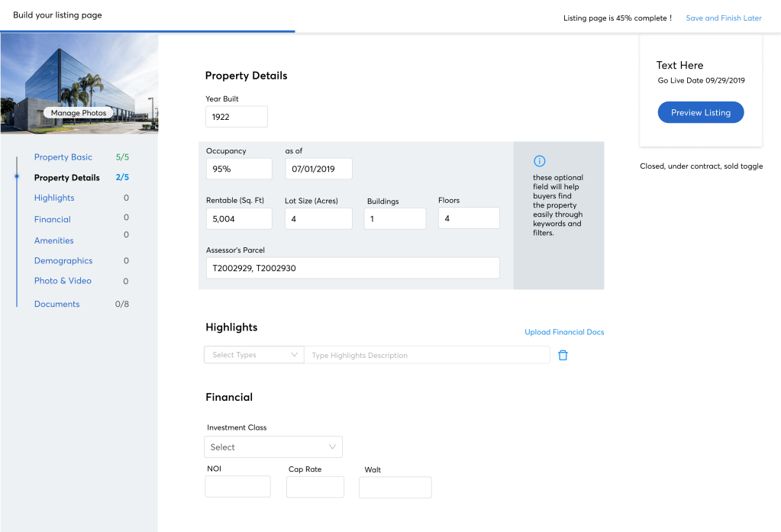
Task: Open Upload Financial Docs link
Action: (563, 332)
